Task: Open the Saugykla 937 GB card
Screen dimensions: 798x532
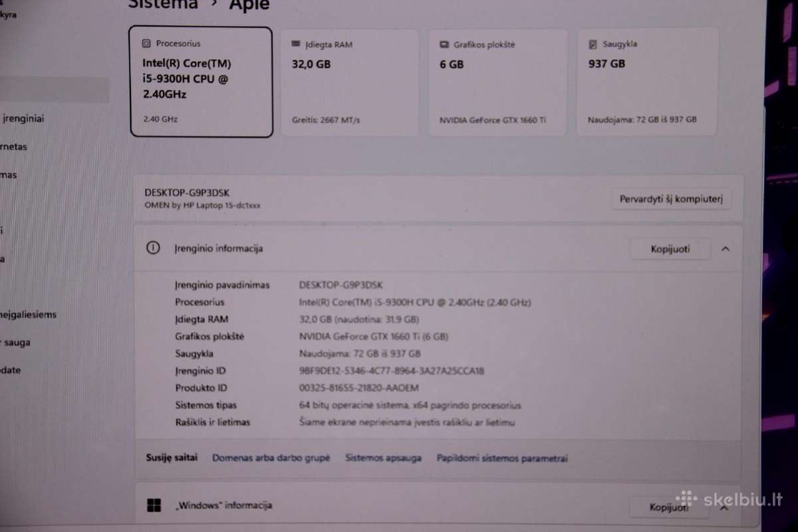Action: (646, 82)
